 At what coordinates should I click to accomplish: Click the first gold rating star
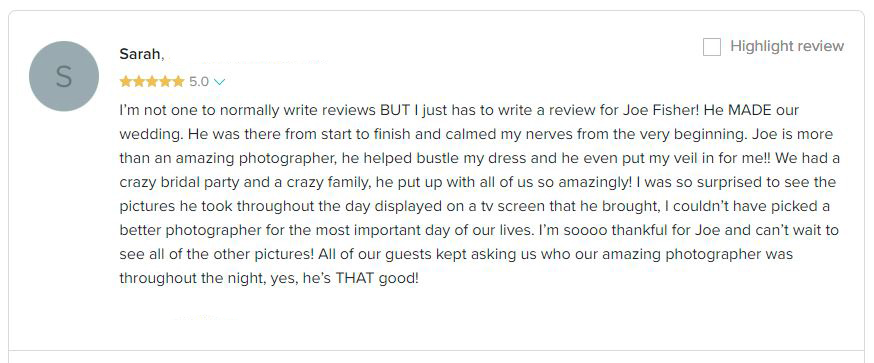125,82
